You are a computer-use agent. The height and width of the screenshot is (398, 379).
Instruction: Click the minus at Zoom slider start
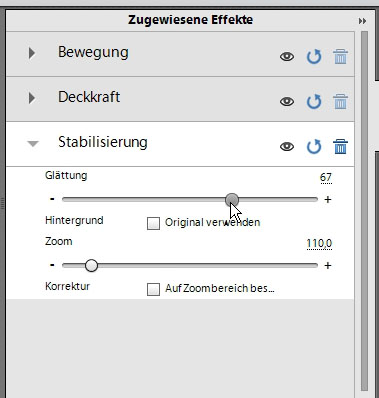(x=52, y=265)
